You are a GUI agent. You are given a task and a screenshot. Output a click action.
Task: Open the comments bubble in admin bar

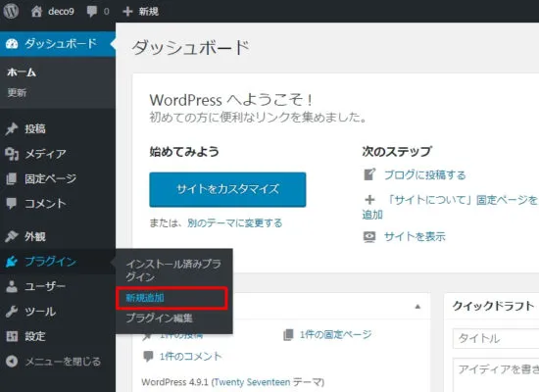point(92,12)
